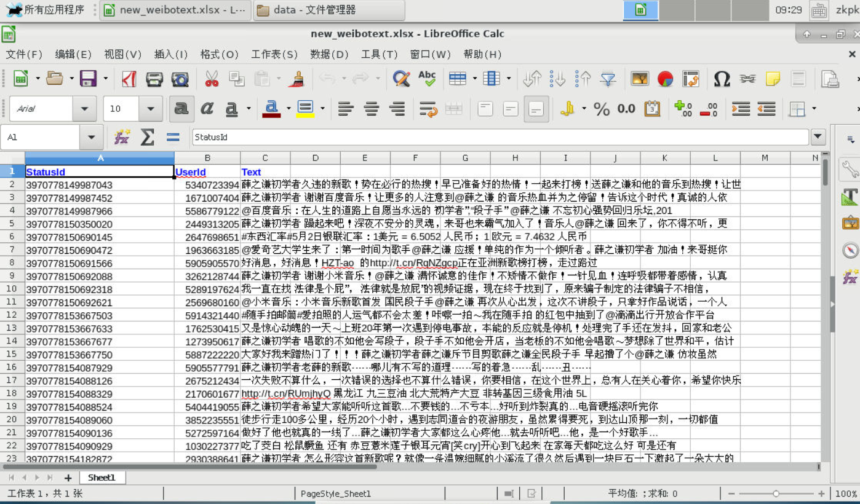Open the font size dropdown

[x=150, y=109]
